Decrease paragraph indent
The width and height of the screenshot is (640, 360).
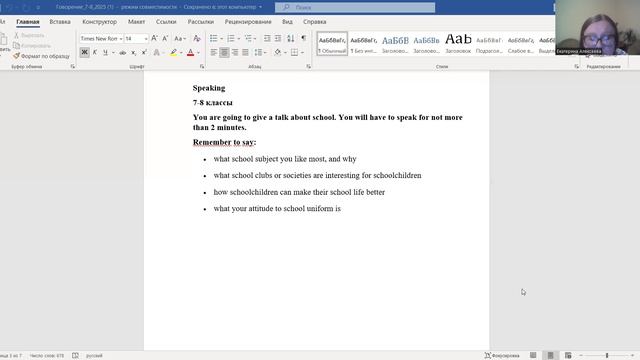click(x=267, y=38)
